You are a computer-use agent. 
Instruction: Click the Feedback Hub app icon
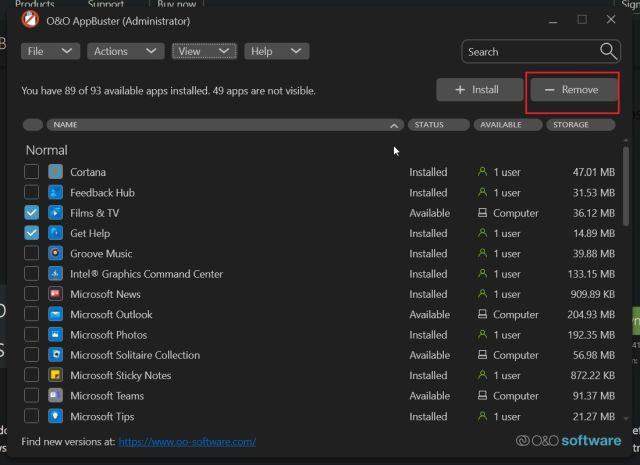point(56,192)
